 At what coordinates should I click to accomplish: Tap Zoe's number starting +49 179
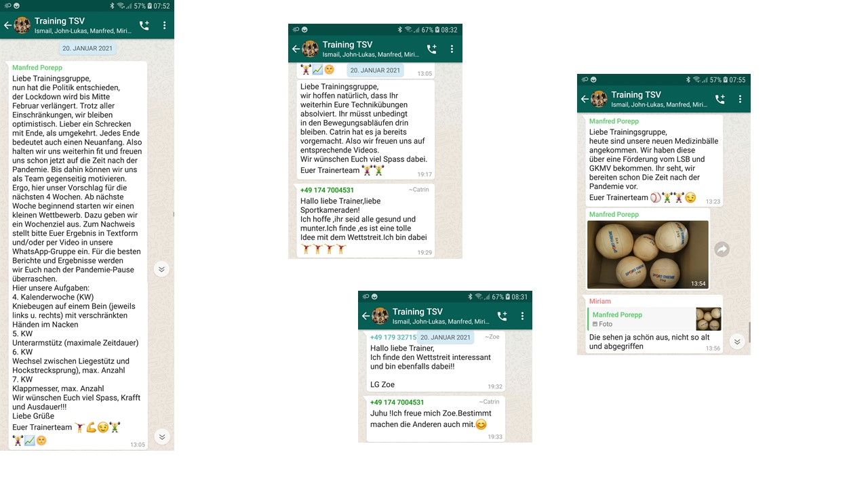(x=394, y=338)
